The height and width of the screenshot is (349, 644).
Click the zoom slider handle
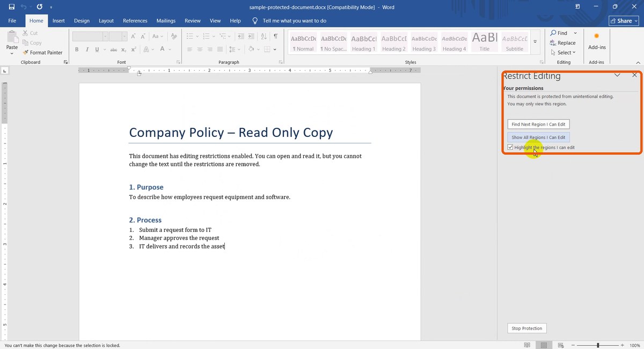pos(598,345)
